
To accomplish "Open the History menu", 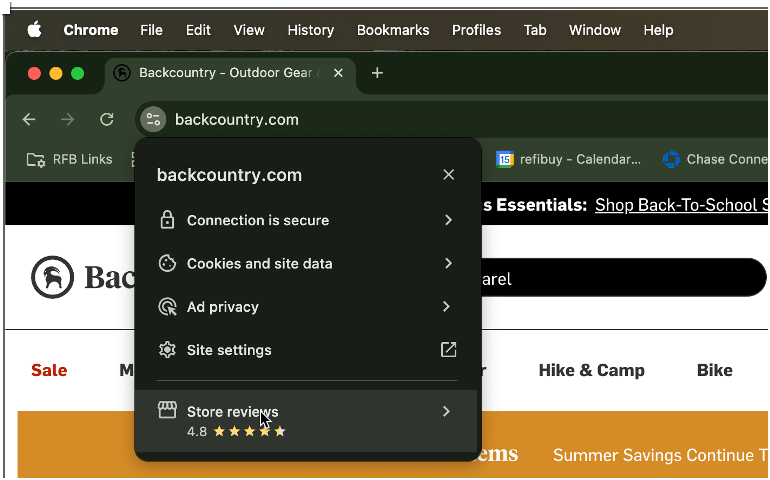I will click(311, 30).
